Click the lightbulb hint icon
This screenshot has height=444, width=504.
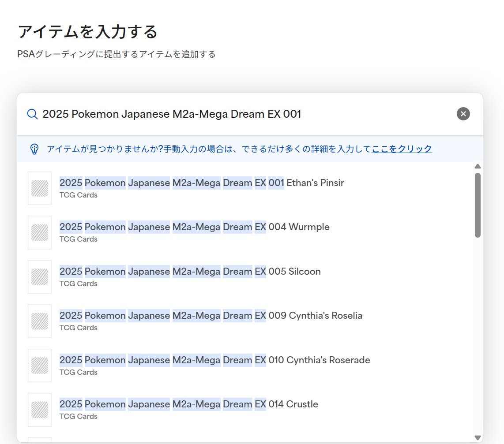click(x=34, y=149)
